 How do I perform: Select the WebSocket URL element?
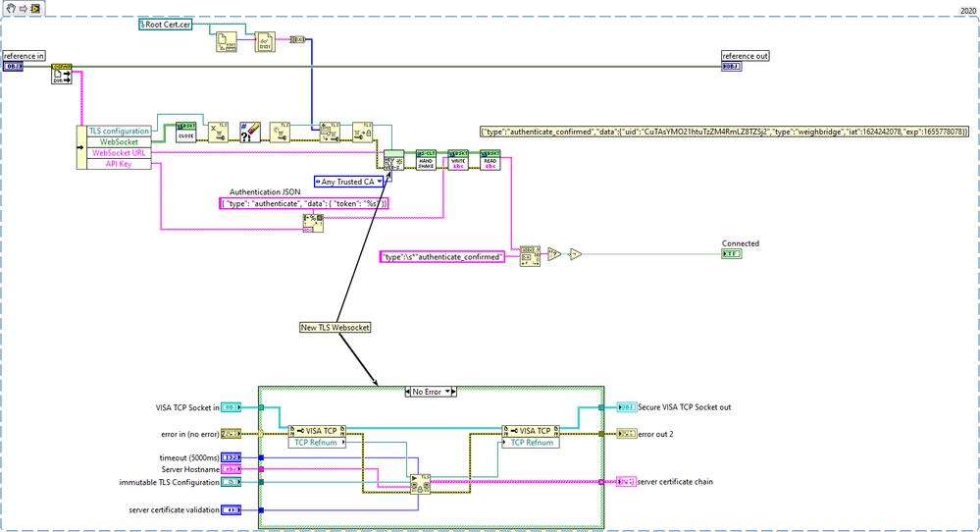[119, 153]
